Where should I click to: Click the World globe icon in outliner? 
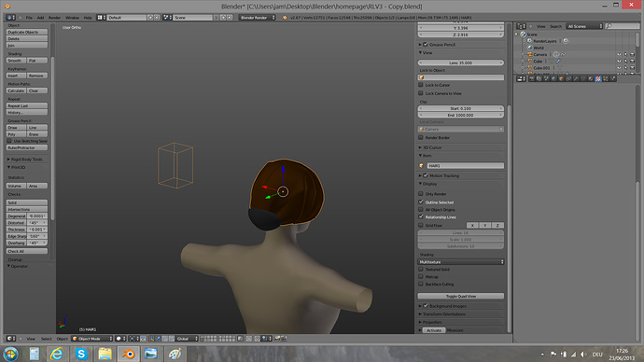[530, 48]
